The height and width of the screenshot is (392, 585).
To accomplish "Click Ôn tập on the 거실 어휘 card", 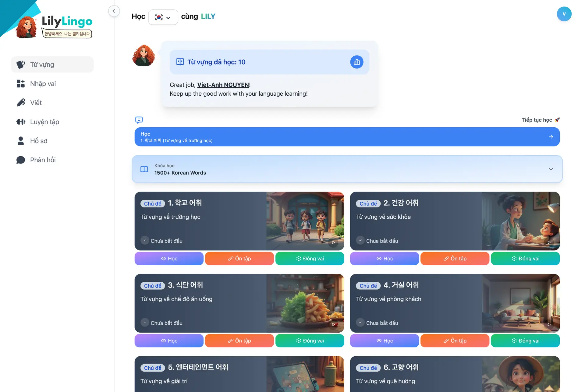I will click(x=455, y=341).
